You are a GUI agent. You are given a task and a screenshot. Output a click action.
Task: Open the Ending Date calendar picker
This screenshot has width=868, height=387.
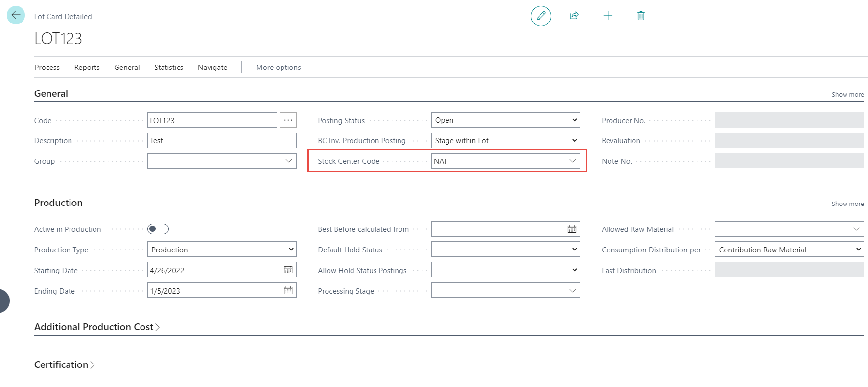[x=288, y=291]
